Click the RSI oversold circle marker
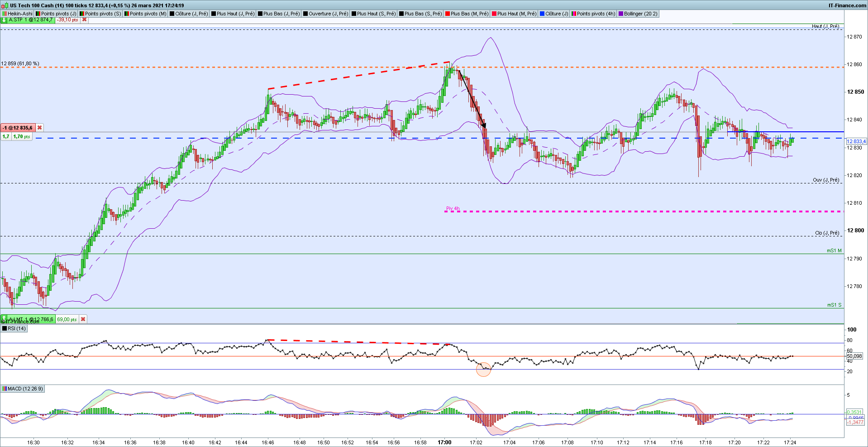 click(x=484, y=370)
